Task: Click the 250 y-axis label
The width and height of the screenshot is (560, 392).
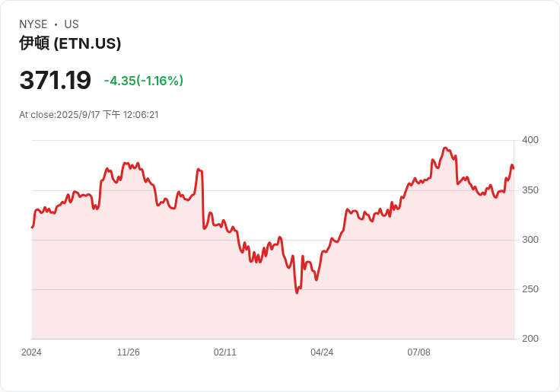Action: [530, 289]
